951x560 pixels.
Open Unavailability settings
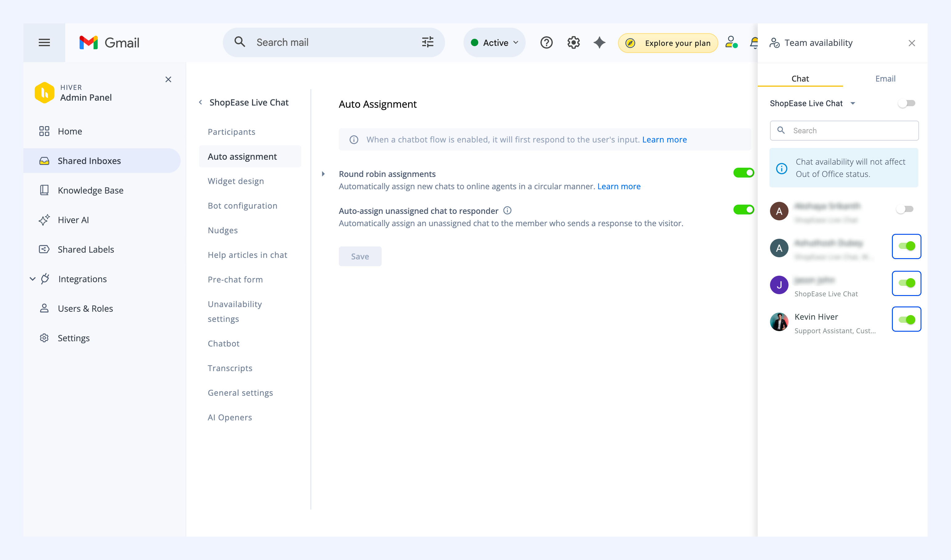tap(235, 311)
